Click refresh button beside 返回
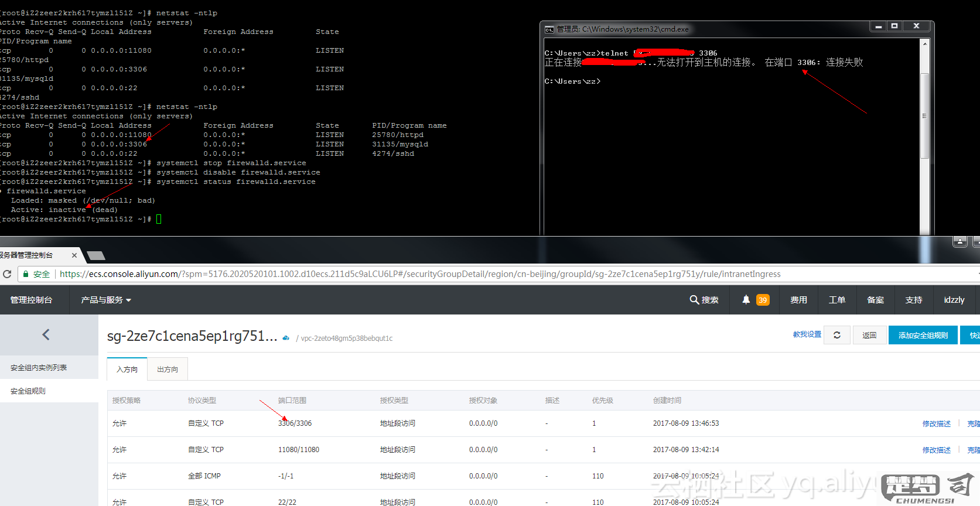The height and width of the screenshot is (506, 980). (x=837, y=335)
